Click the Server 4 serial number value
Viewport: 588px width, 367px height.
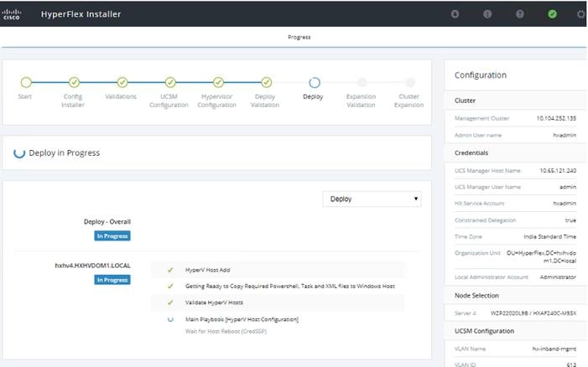[533, 313]
